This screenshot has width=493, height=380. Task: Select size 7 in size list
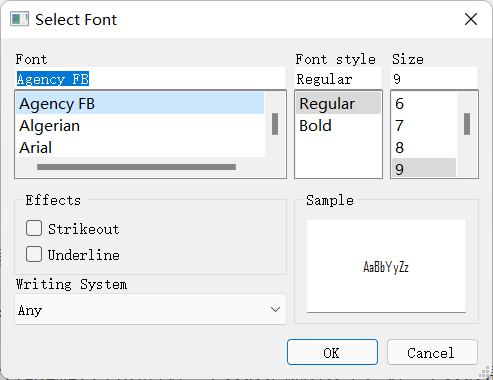(424, 126)
